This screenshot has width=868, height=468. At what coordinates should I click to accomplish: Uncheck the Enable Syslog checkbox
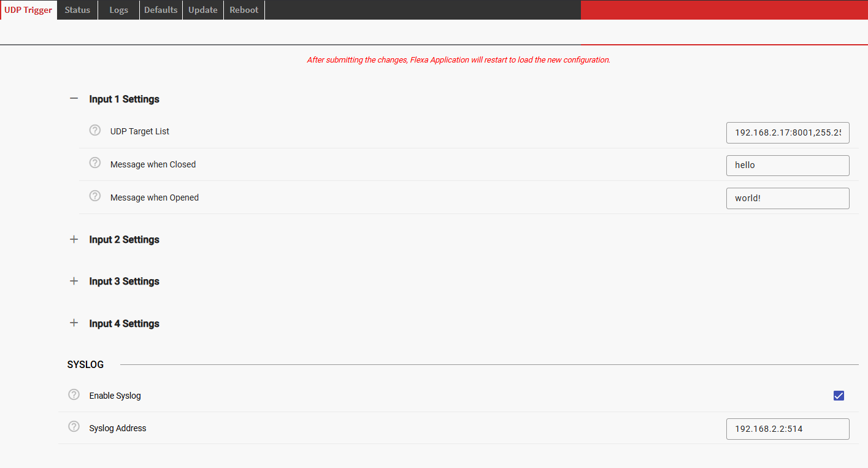(839, 396)
